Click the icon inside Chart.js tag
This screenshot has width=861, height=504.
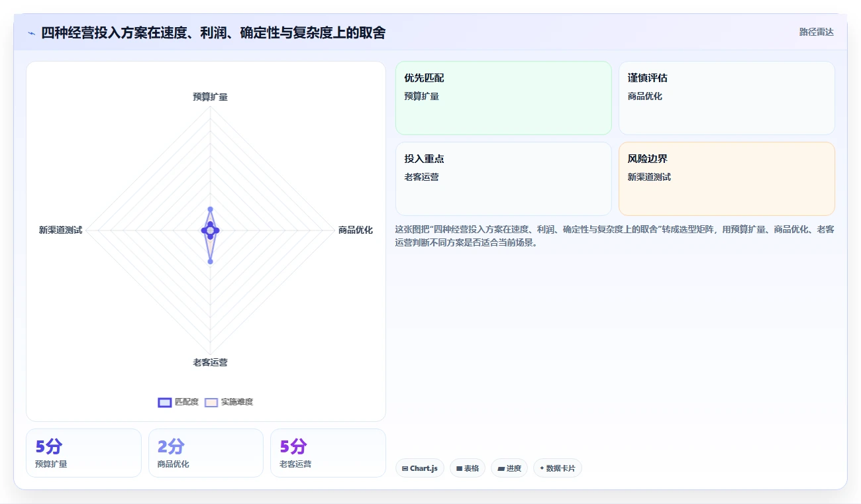[405, 468]
